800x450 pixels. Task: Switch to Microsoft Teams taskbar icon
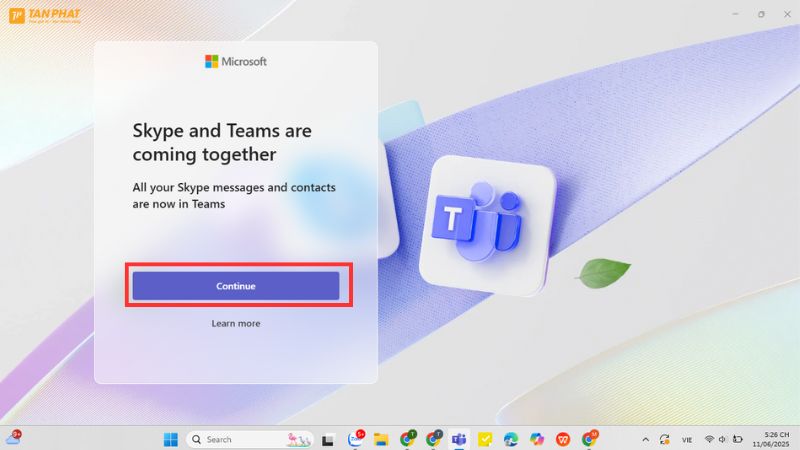point(459,439)
